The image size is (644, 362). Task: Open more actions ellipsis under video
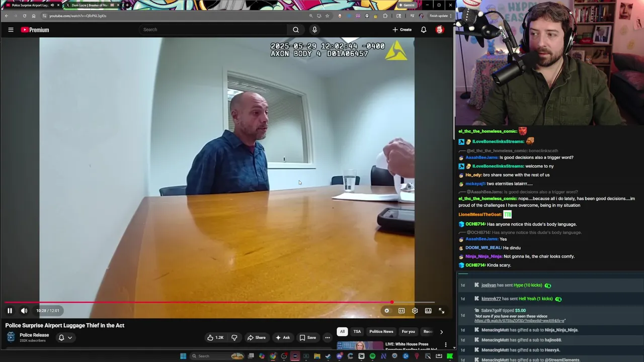click(328, 337)
